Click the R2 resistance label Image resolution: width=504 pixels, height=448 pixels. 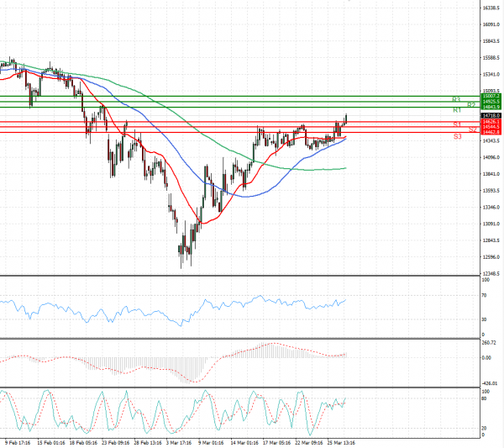[x=471, y=105]
